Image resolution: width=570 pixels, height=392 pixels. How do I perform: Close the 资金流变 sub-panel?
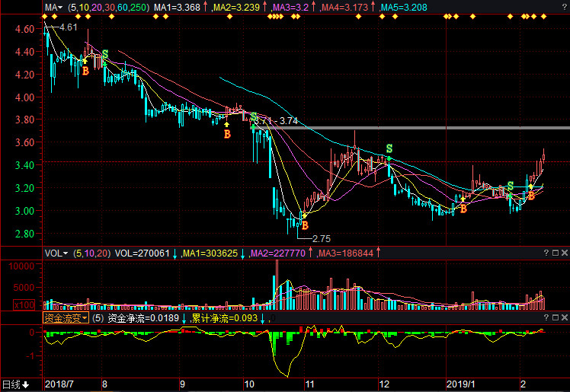[564, 317]
